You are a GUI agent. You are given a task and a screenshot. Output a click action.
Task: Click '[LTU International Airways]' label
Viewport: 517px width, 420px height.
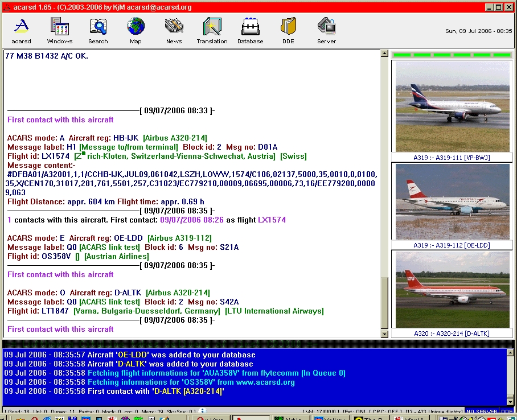[274, 311]
